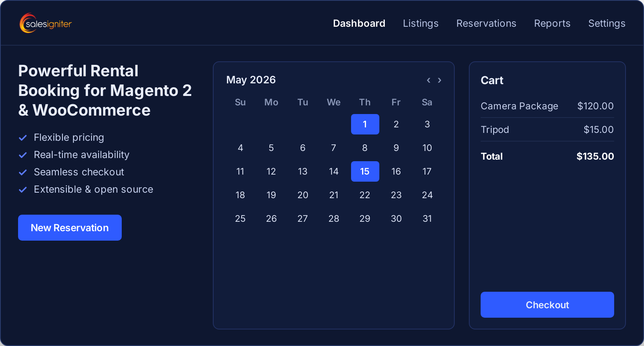
Task: Choose day 24 in May calendar
Action: click(427, 195)
